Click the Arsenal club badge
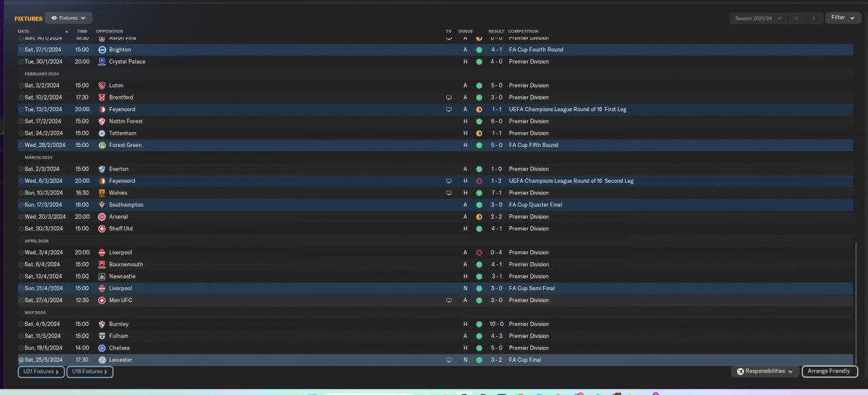This screenshot has height=395, width=868. (102, 217)
